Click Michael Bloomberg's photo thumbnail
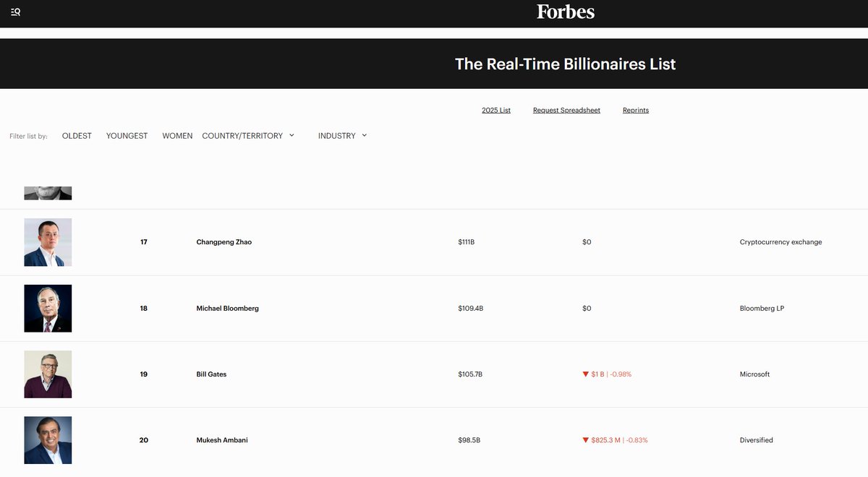This screenshot has width=868, height=477. point(48,309)
